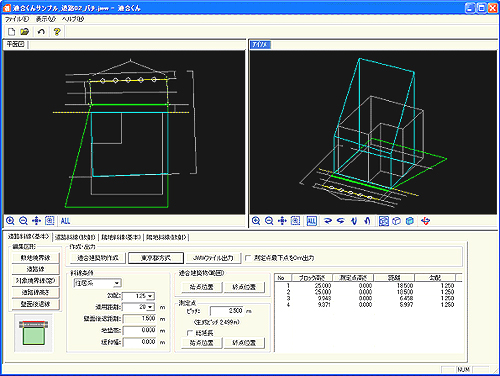Click the Open folder toolbar icon
The height and width of the screenshot is (376, 500).
point(24,32)
